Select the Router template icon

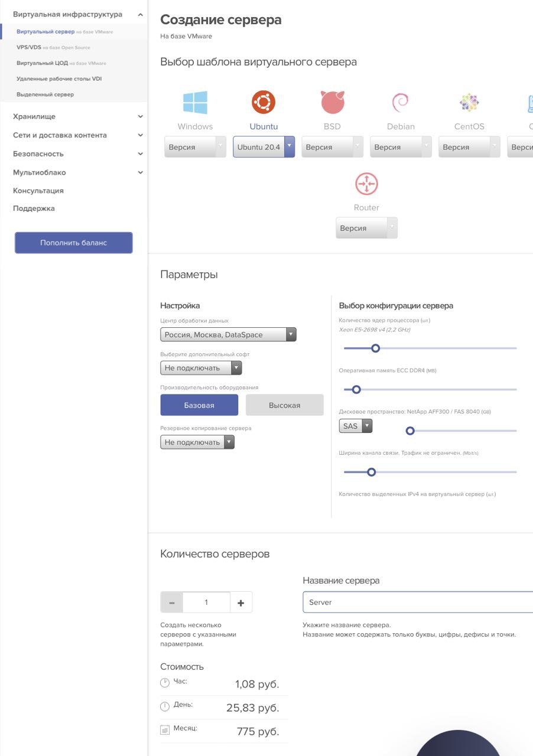pyautogui.click(x=366, y=184)
